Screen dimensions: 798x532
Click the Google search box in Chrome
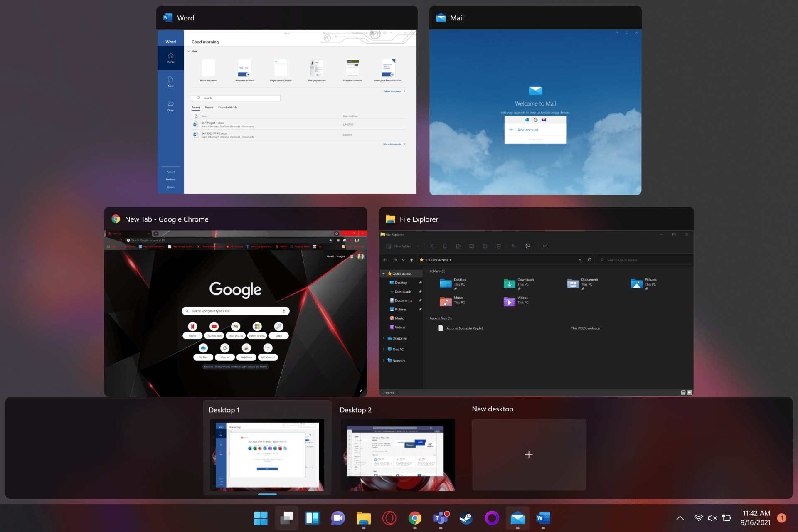[x=236, y=311]
